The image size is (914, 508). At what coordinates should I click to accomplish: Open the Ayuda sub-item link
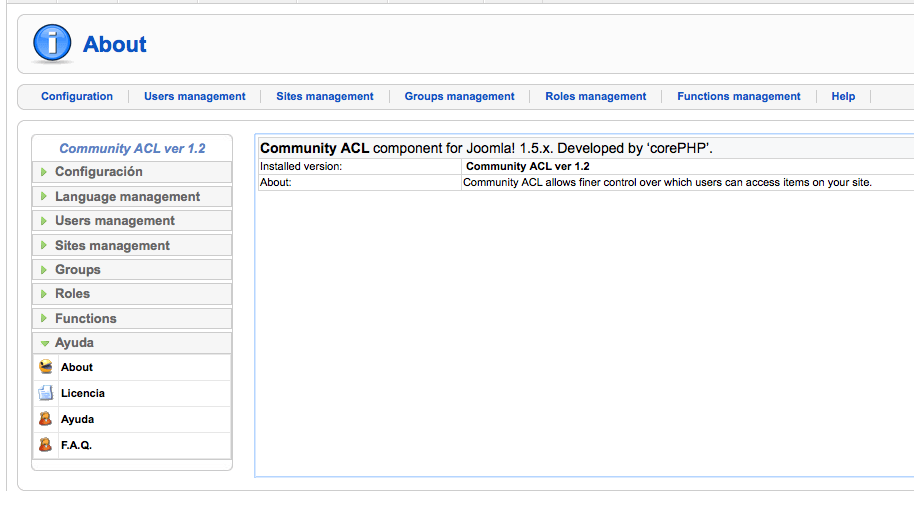(78, 419)
